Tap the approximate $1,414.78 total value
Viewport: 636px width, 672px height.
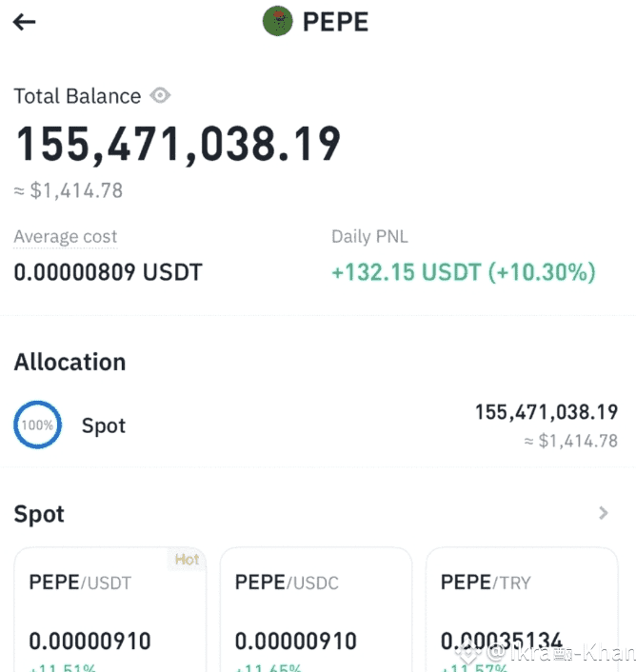[x=69, y=190]
